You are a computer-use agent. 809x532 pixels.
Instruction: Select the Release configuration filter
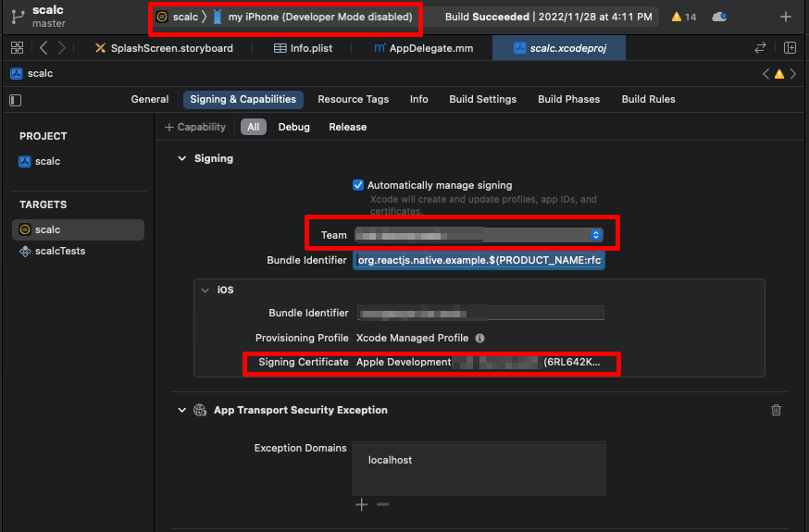pos(348,127)
